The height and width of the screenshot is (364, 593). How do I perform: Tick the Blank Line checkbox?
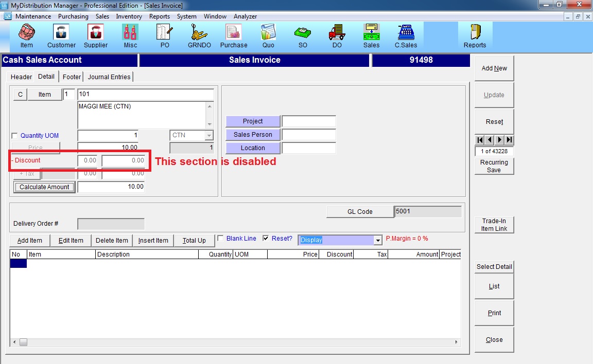[x=221, y=239]
